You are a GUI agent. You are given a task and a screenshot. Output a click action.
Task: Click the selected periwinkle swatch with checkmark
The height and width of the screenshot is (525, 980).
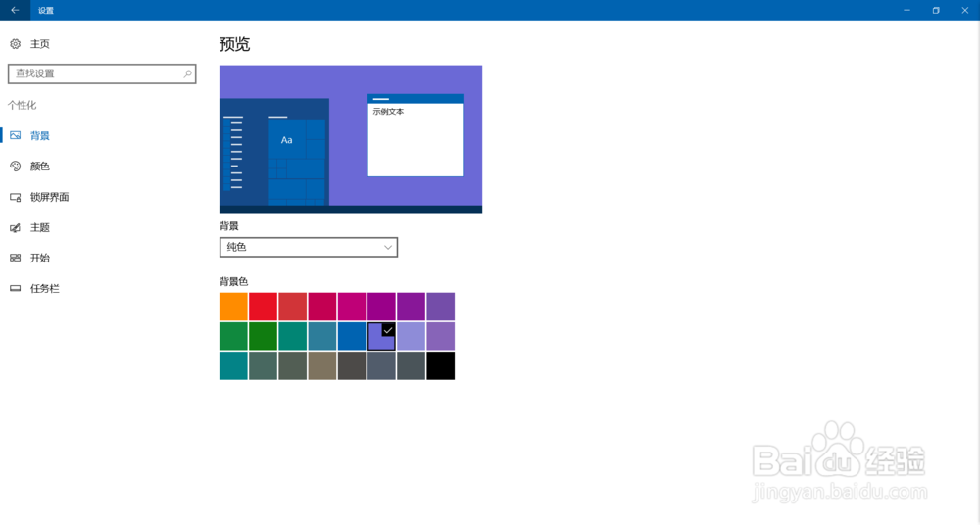coord(381,336)
